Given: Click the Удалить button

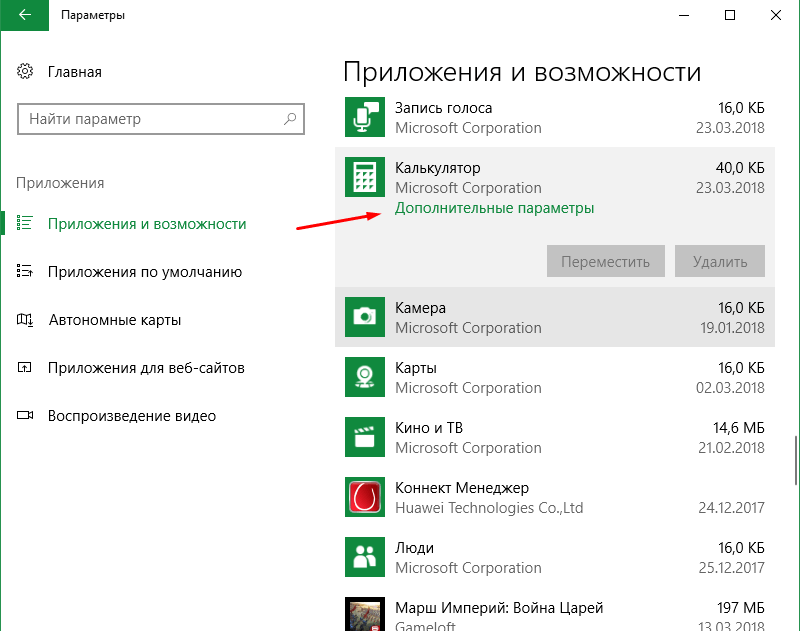Looking at the screenshot, I should (x=720, y=261).
